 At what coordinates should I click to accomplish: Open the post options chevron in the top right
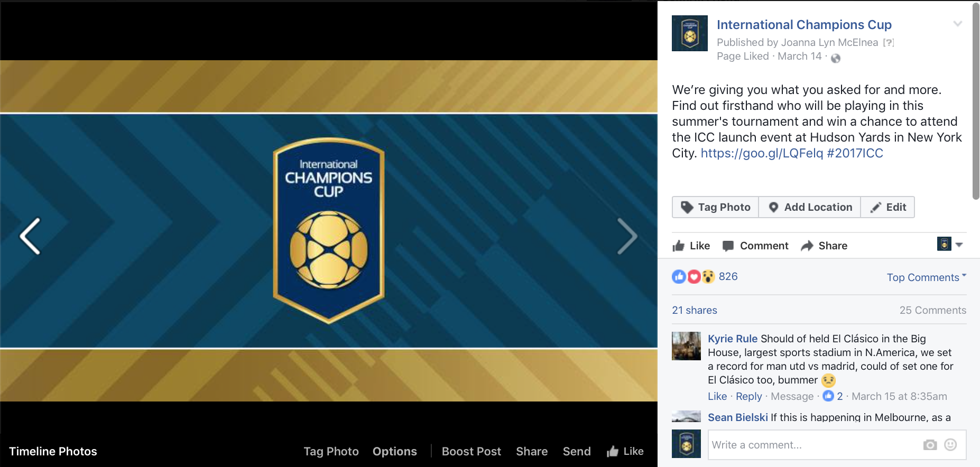(957, 24)
